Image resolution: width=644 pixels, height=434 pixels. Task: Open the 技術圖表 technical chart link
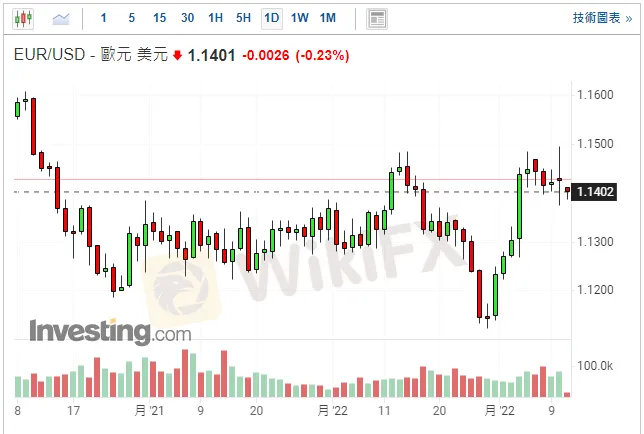[x=595, y=18]
